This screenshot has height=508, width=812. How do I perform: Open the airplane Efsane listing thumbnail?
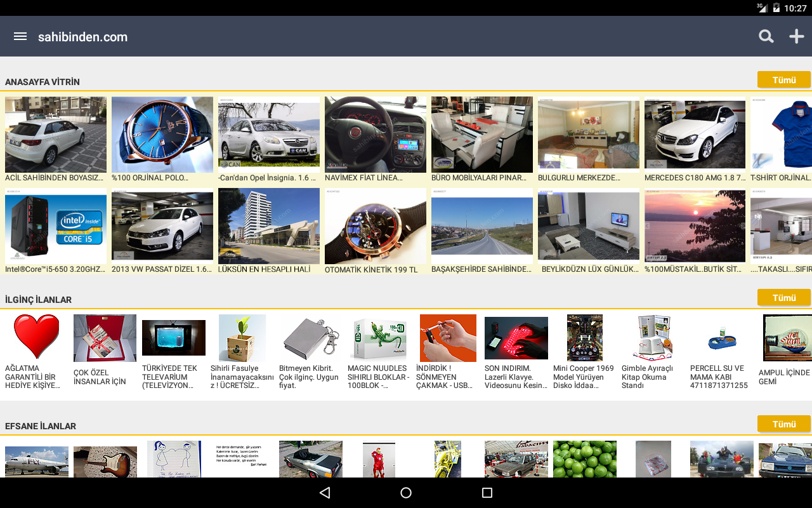(37, 462)
